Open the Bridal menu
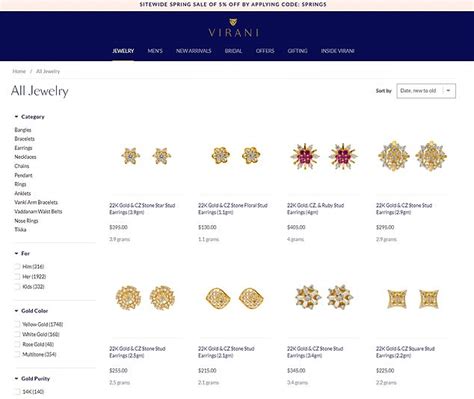 click(x=233, y=51)
